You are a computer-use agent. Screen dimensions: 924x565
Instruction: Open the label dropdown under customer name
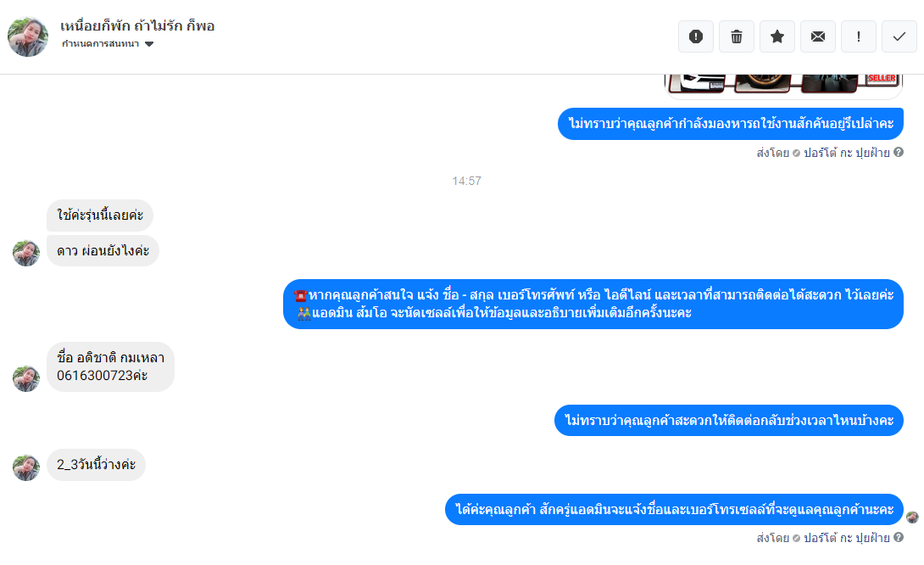[x=108, y=43]
